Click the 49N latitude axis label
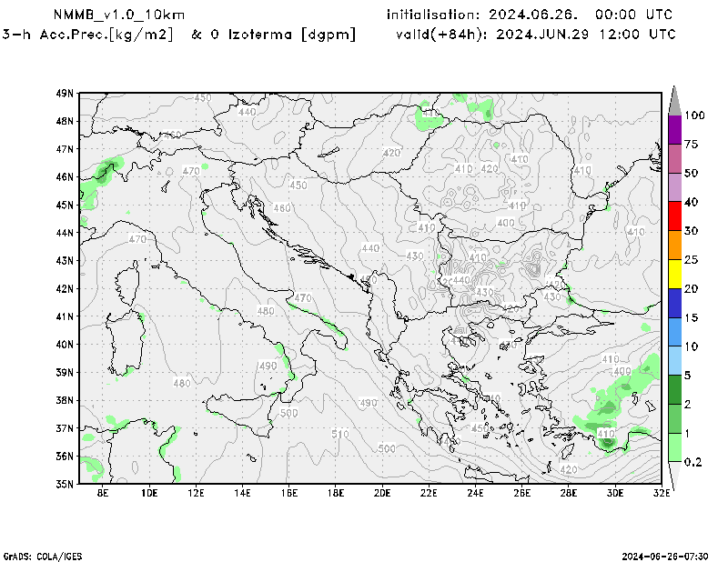Viewport: 728px width, 562px height. (x=64, y=93)
